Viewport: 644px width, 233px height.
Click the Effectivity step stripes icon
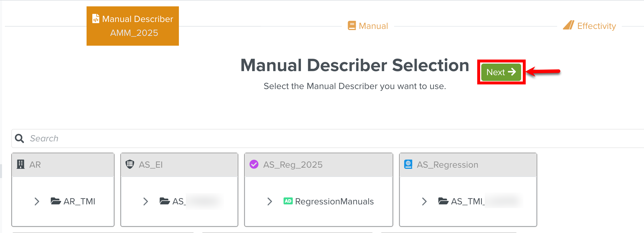pos(568,25)
